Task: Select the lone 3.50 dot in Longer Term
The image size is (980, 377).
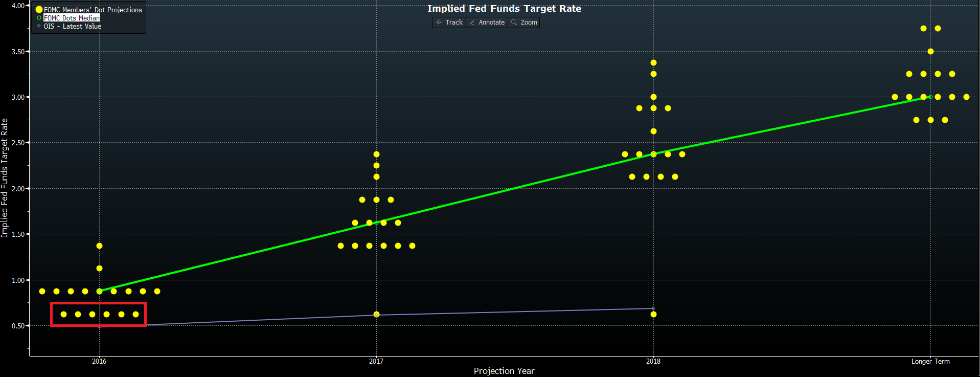Action: pos(930,52)
